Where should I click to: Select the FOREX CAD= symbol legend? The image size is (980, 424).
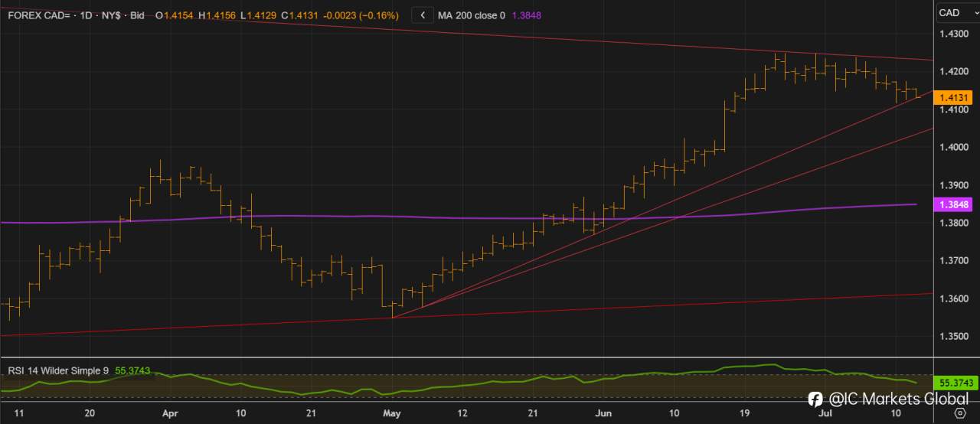[x=38, y=15]
